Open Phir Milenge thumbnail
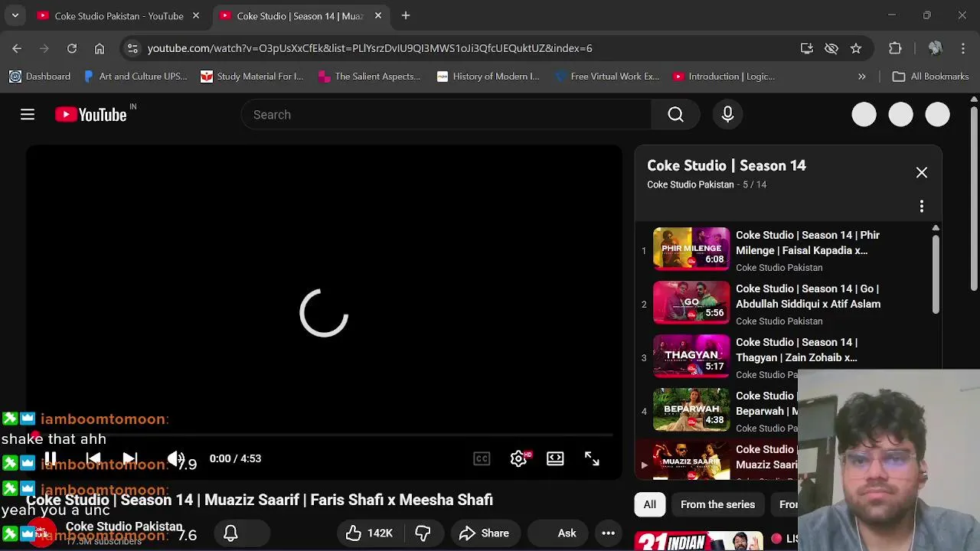The width and height of the screenshot is (980, 551). pyautogui.click(x=691, y=249)
